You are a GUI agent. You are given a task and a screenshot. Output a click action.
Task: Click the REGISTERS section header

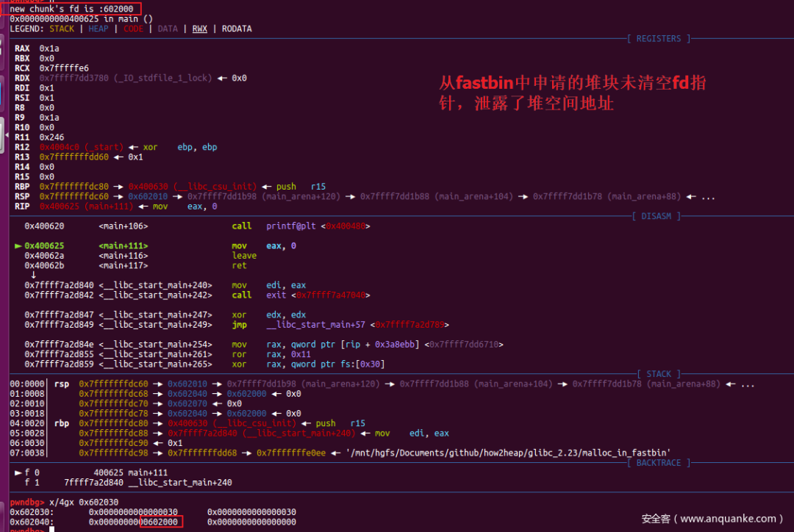(658, 38)
